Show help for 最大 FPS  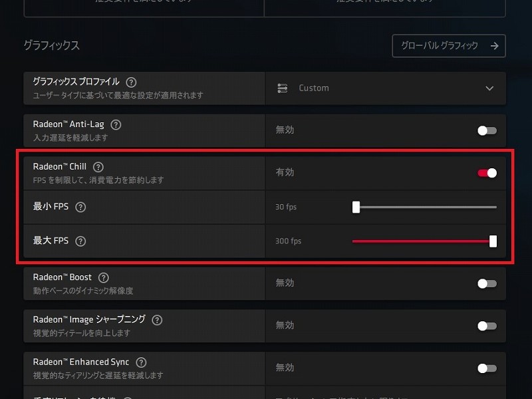pyautogui.click(x=80, y=241)
